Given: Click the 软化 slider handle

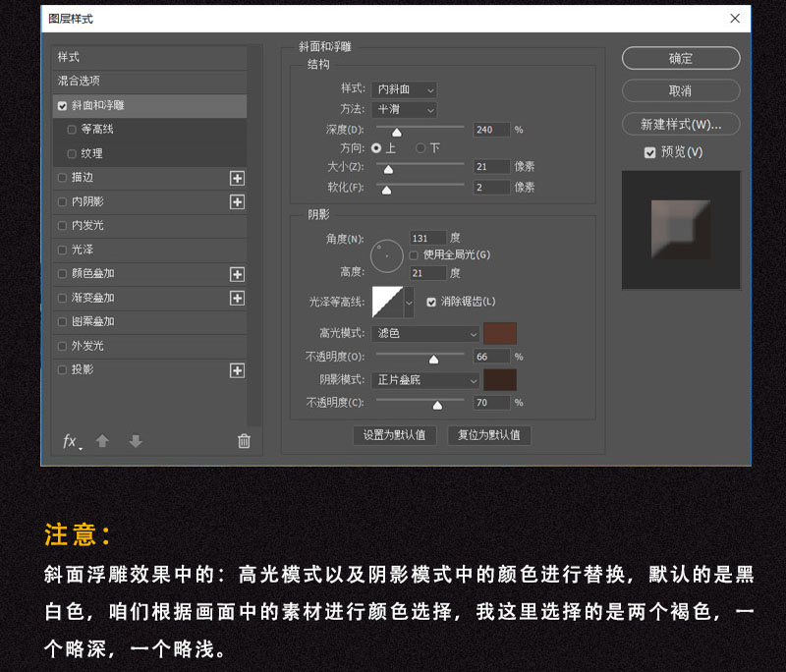Looking at the screenshot, I should click(386, 190).
